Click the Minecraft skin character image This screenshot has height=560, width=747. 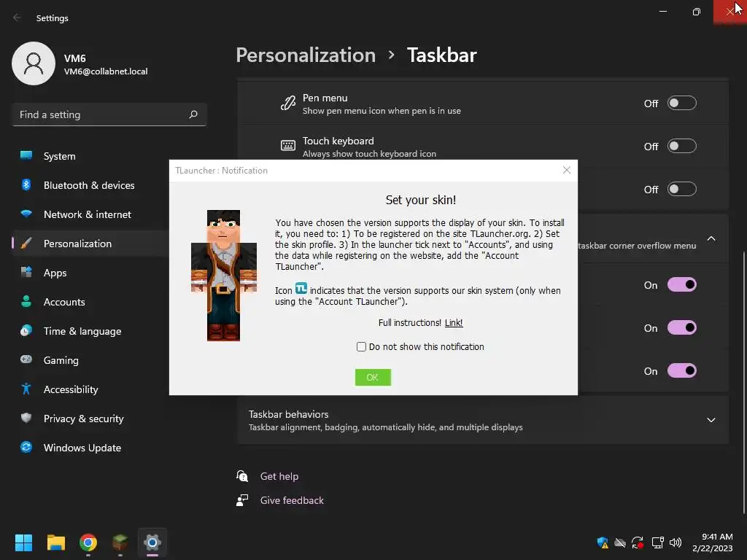click(x=223, y=275)
